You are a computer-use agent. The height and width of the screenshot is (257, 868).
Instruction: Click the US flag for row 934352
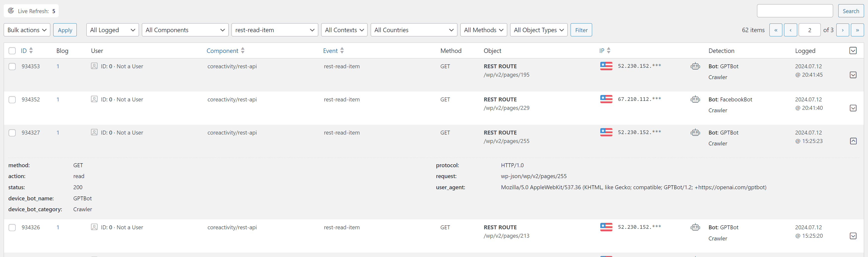tap(606, 99)
